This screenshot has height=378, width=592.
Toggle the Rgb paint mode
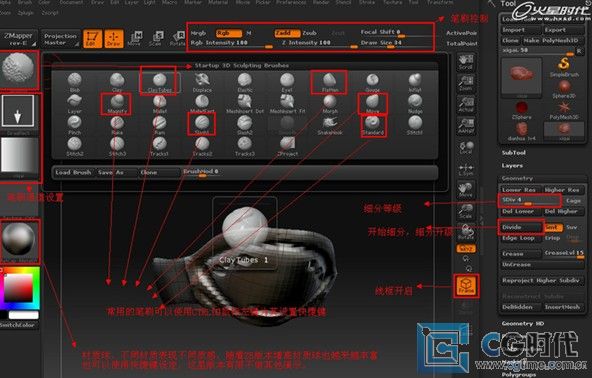(x=229, y=33)
